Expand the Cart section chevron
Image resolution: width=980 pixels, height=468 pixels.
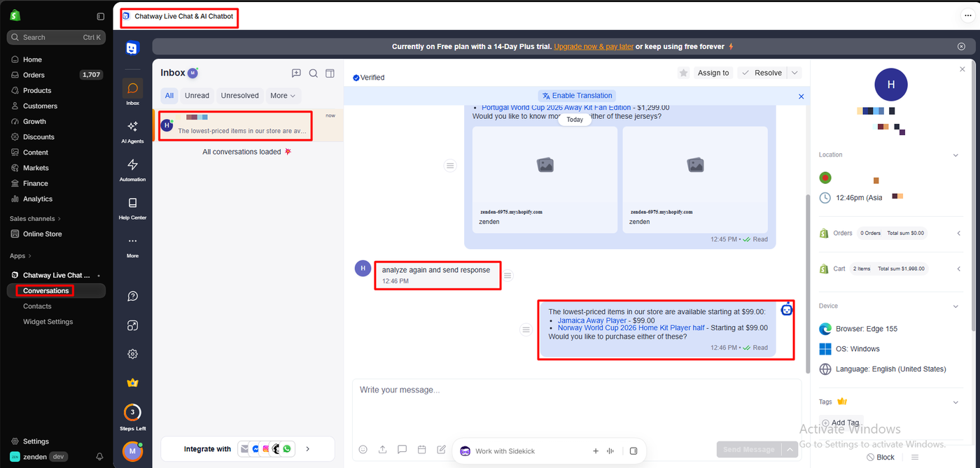pos(958,269)
